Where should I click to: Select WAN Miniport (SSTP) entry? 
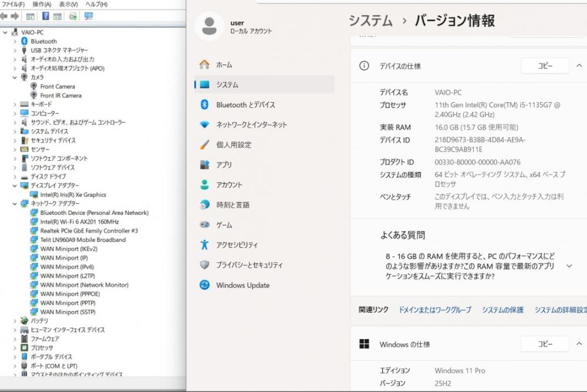[x=68, y=312]
